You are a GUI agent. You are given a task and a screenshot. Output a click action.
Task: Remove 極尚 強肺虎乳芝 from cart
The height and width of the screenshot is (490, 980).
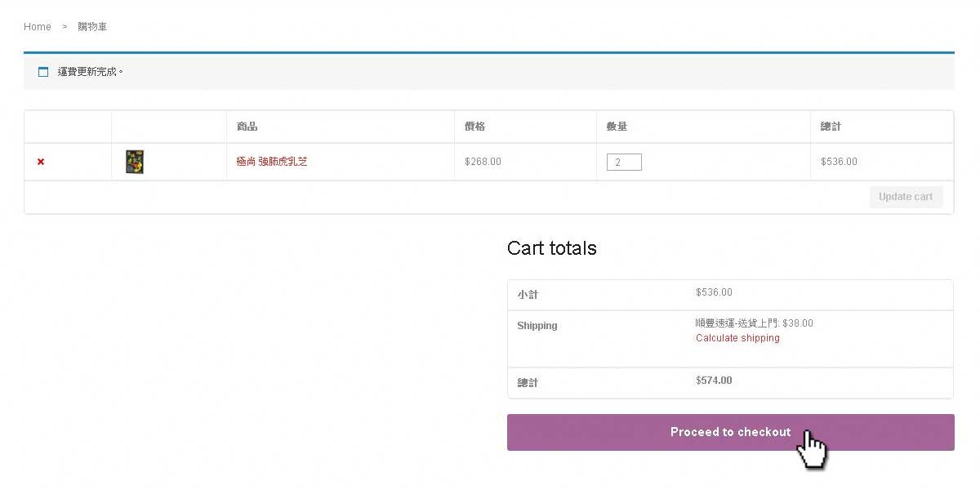[41, 162]
